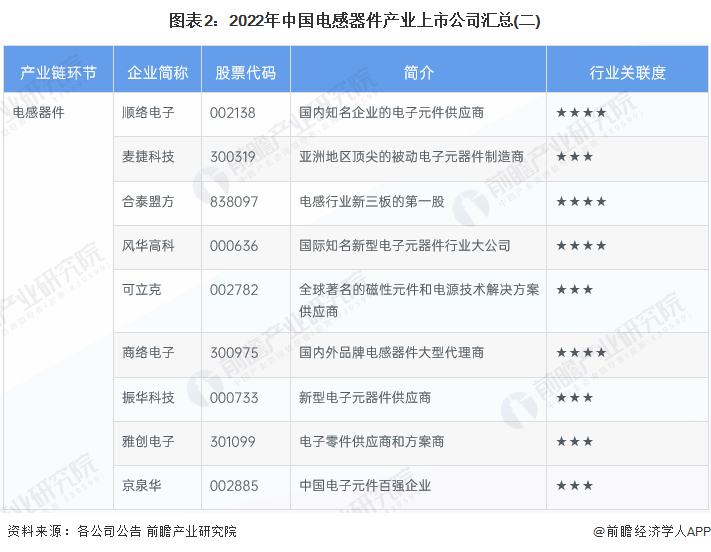The height and width of the screenshot is (552, 711).
Task: Click the three-star rating for 麦捷科技
Action: [x=575, y=157]
